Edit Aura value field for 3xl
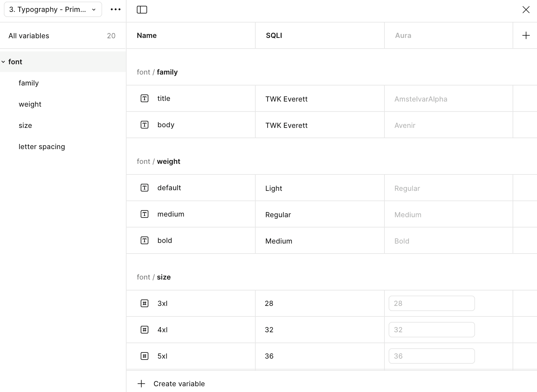537x392 pixels. click(432, 303)
